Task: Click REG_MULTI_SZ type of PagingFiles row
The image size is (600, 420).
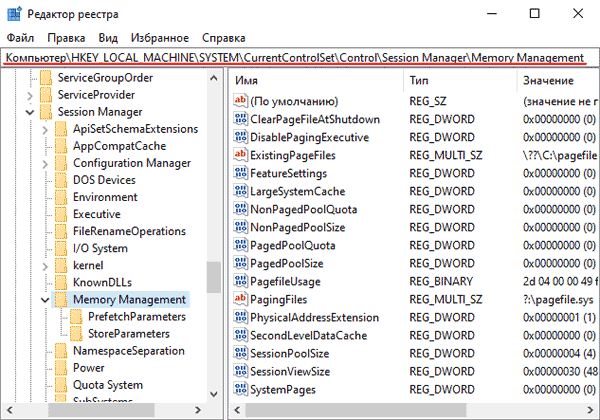Action: [446, 299]
